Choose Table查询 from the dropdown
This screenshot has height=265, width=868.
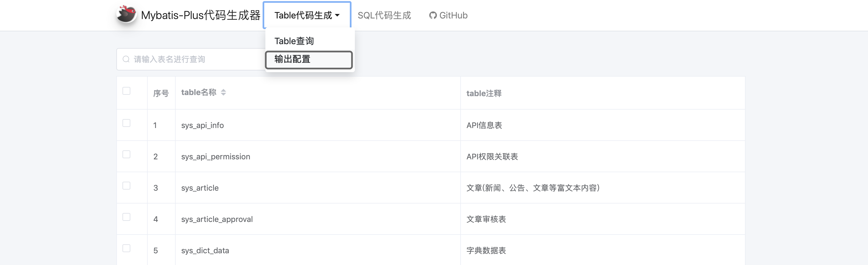click(294, 41)
